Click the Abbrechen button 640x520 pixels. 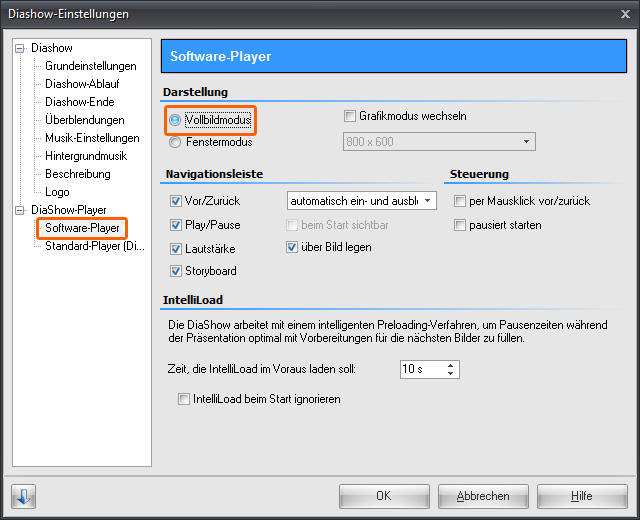pos(483,496)
